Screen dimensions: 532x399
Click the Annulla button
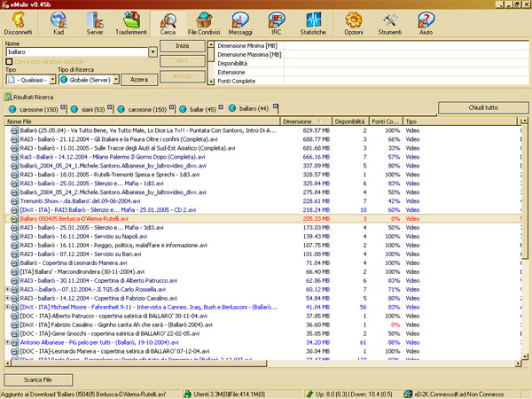(x=182, y=76)
